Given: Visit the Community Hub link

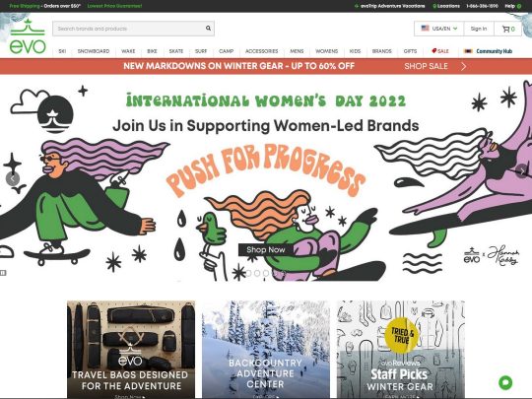Looking at the screenshot, I should tap(489, 51).
